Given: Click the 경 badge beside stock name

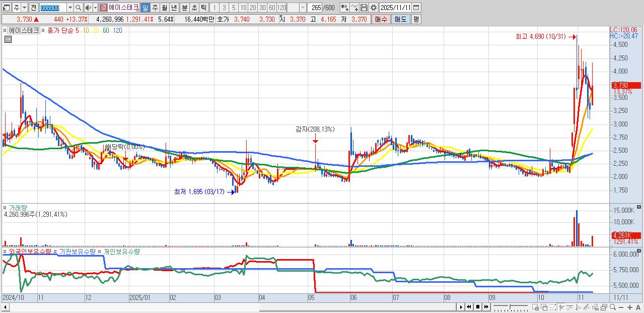Looking at the screenshot, I should pos(103,8).
